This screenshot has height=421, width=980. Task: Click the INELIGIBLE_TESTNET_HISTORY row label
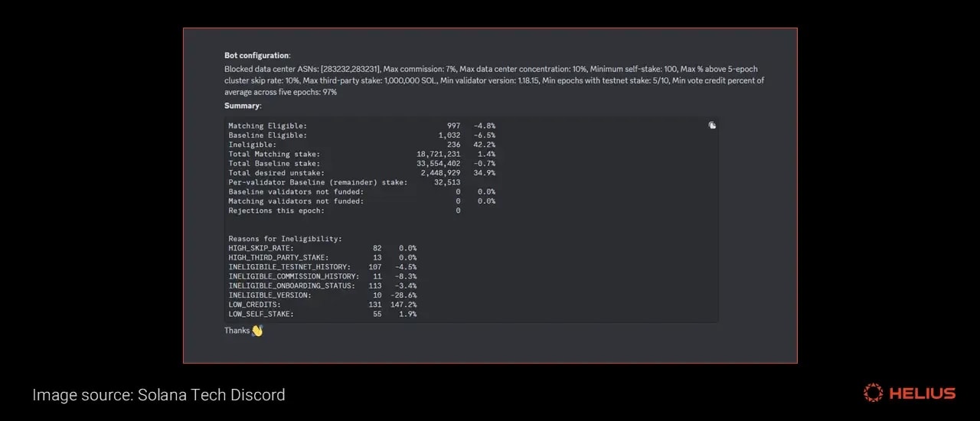point(289,267)
